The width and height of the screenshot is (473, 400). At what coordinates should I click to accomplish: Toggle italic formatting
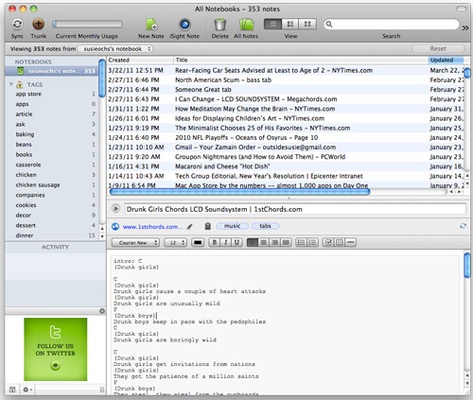pos(226,243)
